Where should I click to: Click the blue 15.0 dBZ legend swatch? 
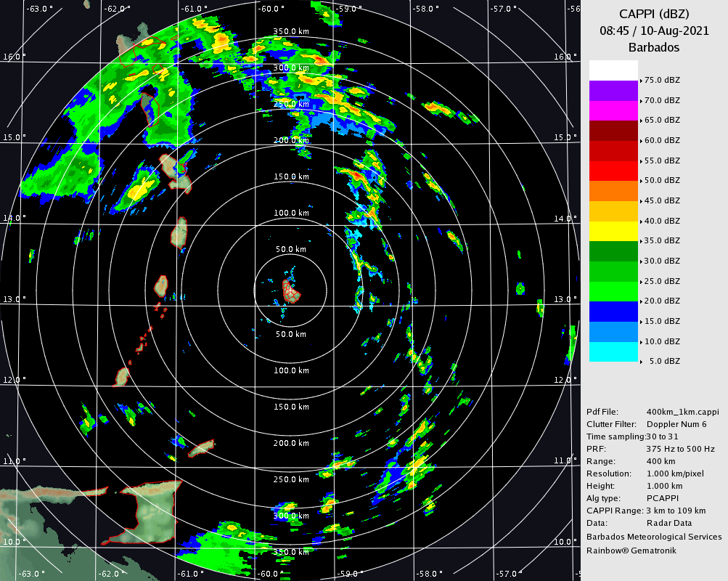click(x=613, y=312)
